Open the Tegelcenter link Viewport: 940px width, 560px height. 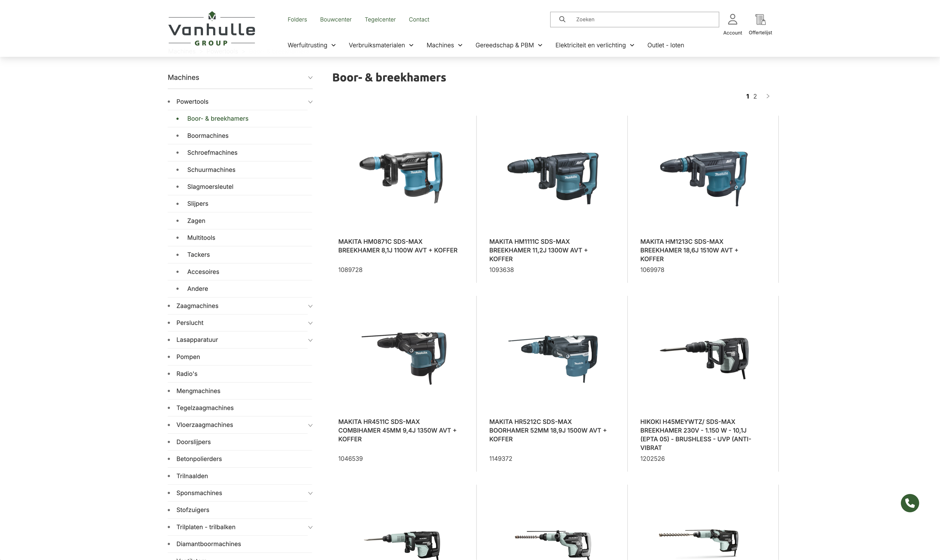tap(380, 20)
